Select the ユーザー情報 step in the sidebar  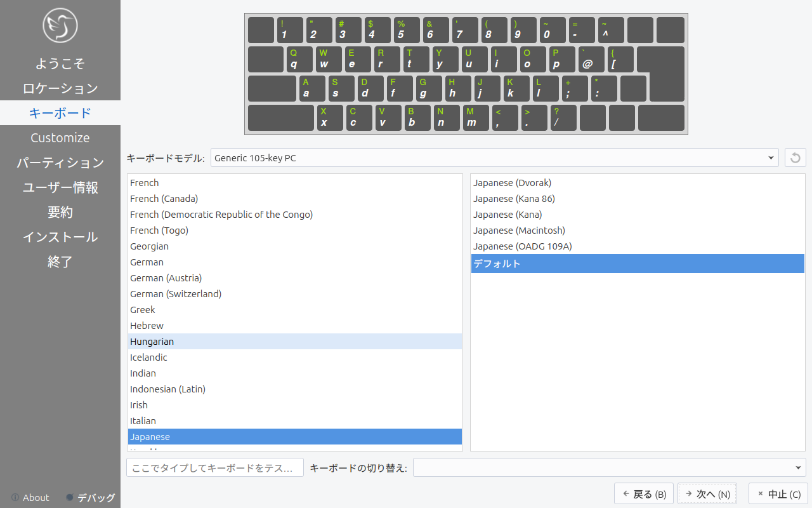point(60,187)
